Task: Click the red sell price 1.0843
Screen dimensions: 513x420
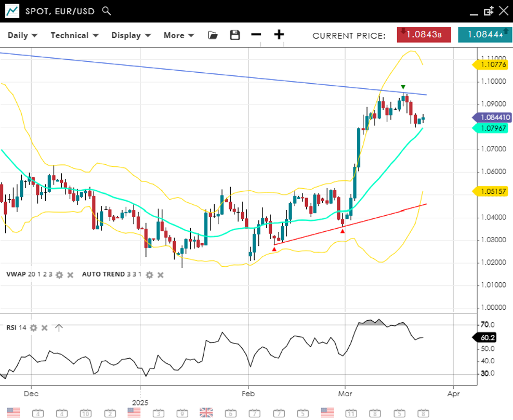Action: click(x=424, y=35)
